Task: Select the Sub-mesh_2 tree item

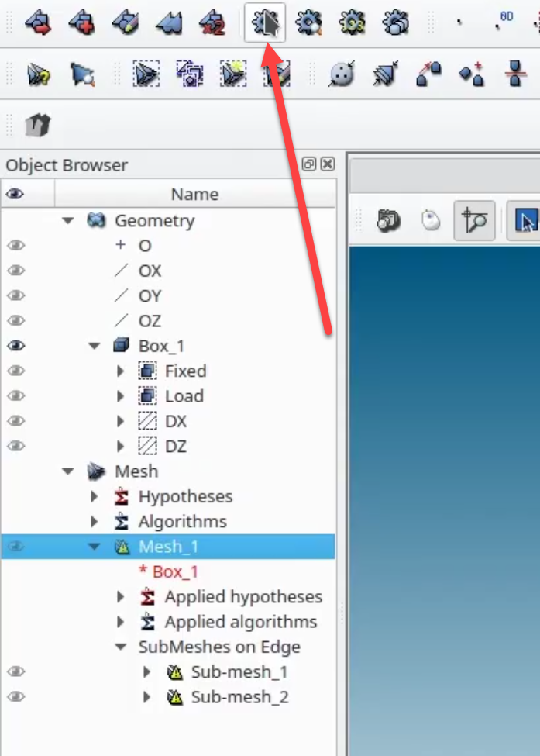Action: [239, 697]
